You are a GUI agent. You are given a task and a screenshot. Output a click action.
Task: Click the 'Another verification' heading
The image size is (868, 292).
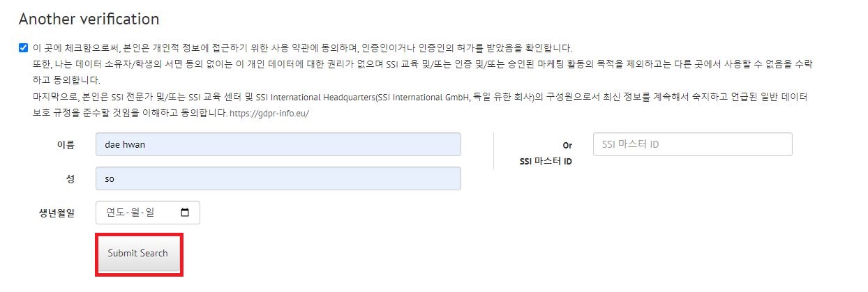point(89,19)
